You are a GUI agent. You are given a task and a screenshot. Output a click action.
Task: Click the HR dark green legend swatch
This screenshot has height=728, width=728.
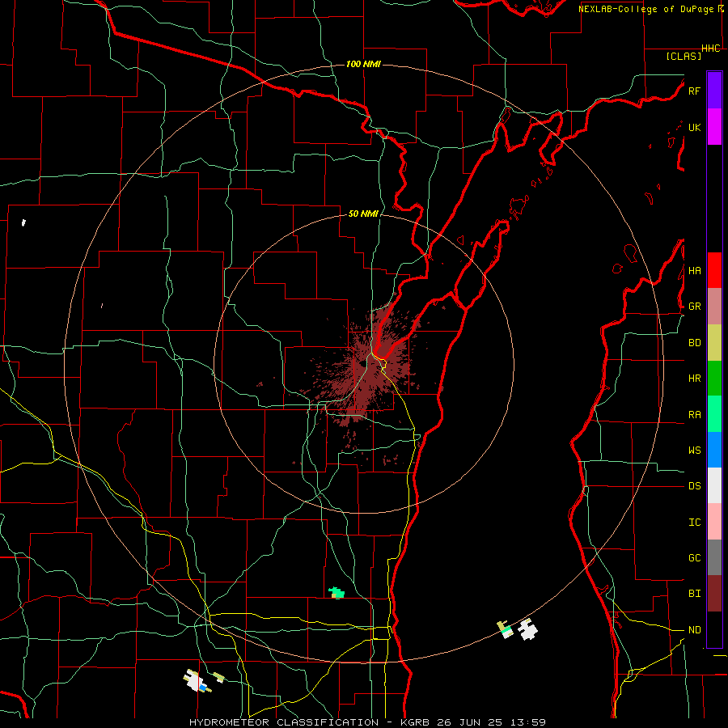(x=714, y=378)
